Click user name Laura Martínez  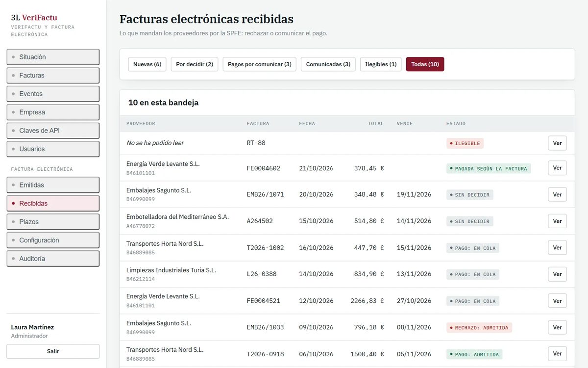[32, 327]
